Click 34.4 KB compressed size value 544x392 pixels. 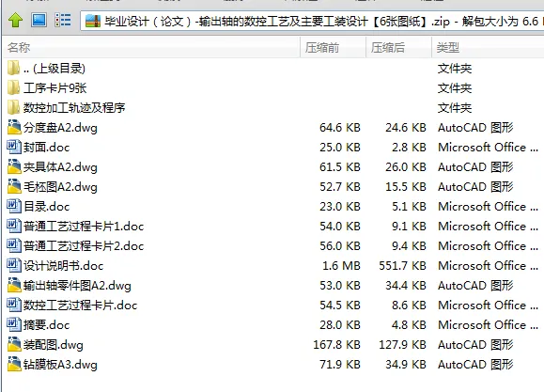[406, 286]
